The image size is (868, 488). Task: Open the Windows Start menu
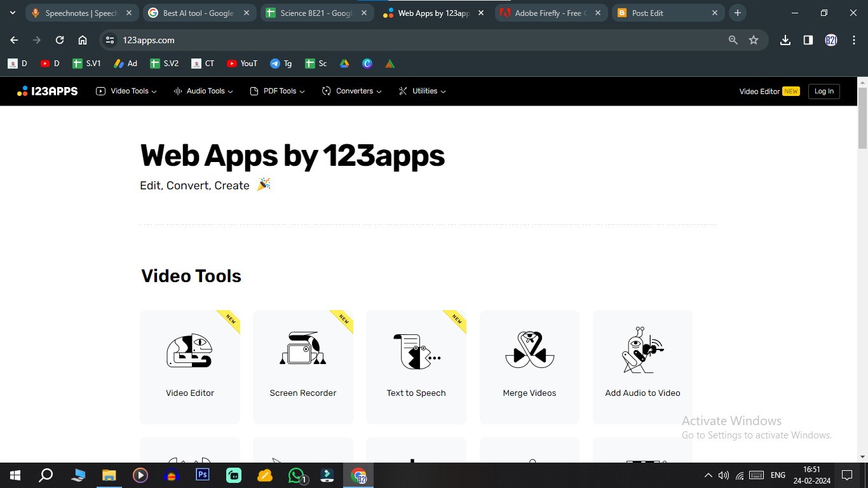(15, 475)
